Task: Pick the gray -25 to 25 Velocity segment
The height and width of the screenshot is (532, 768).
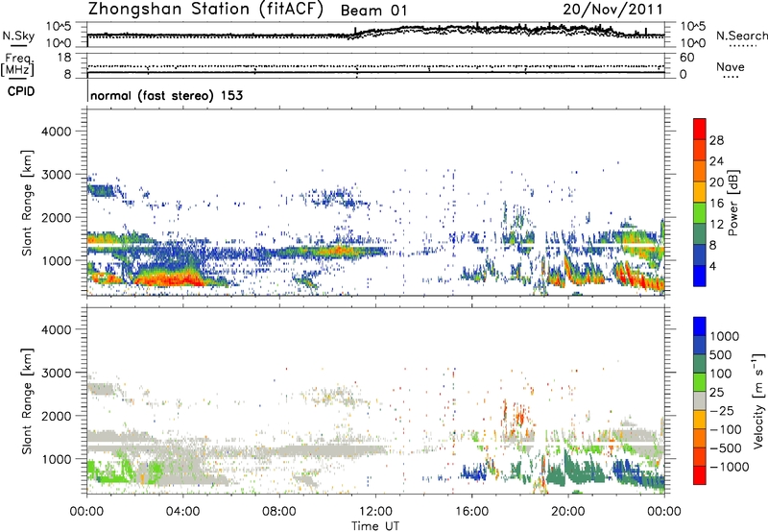Action: (700, 400)
